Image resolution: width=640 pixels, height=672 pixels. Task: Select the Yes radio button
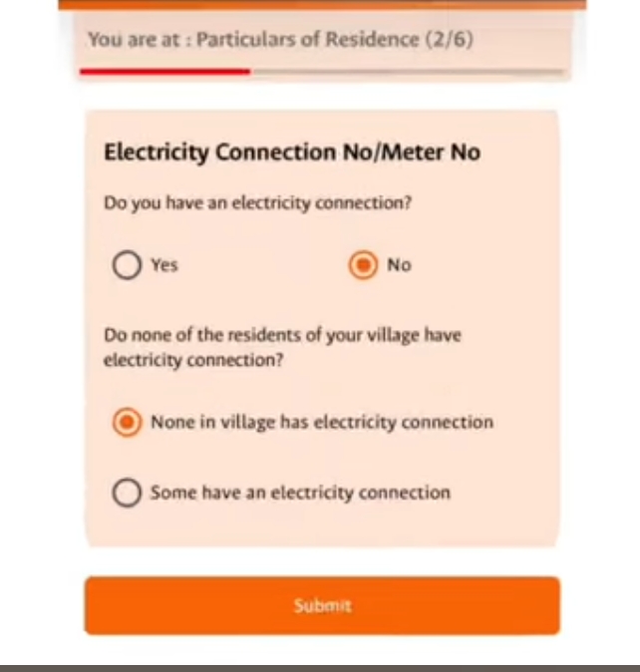click(x=127, y=265)
